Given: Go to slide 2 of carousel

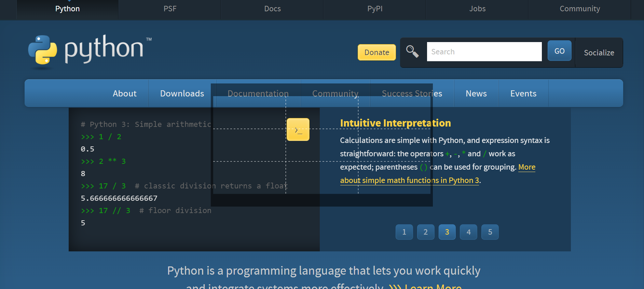Looking at the screenshot, I should click(x=426, y=232).
